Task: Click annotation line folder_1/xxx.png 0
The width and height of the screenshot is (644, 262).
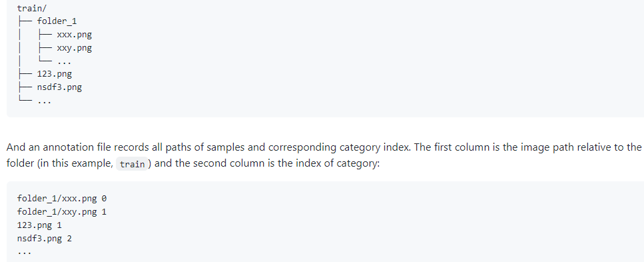Action: click(62, 199)
